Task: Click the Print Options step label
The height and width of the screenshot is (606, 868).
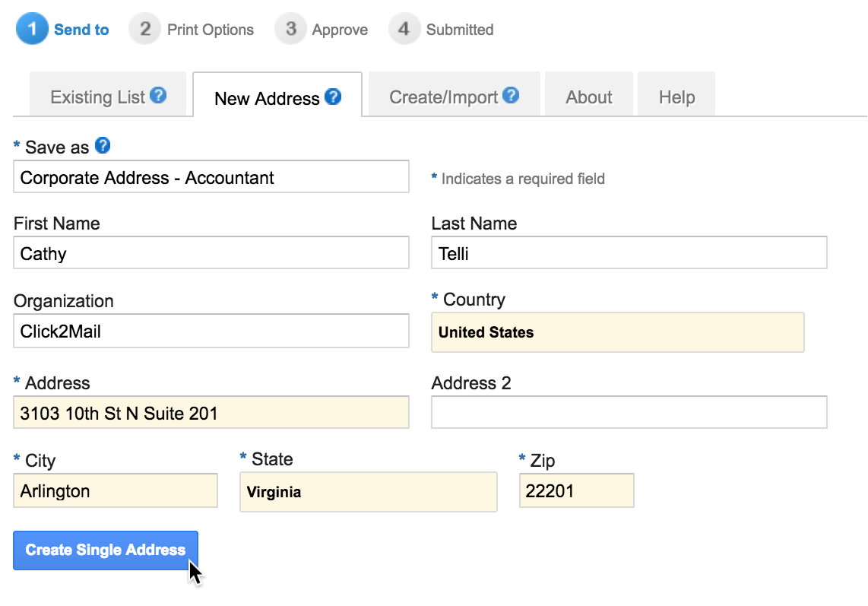Action: (211, 30)
